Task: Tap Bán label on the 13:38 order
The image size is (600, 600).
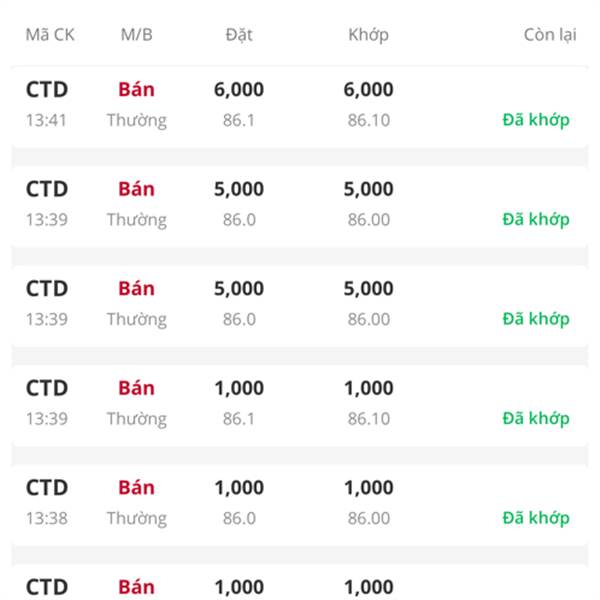Action: click(137, 488)
